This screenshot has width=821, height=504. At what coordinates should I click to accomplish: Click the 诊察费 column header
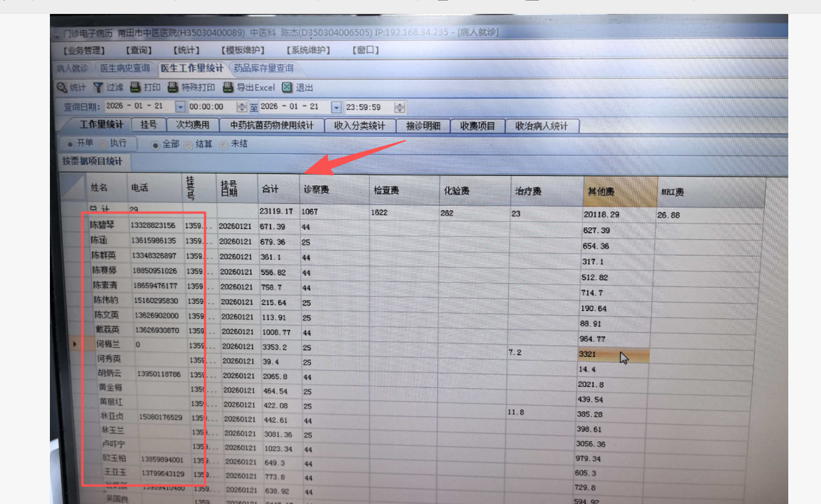click(x=334, y=190)
